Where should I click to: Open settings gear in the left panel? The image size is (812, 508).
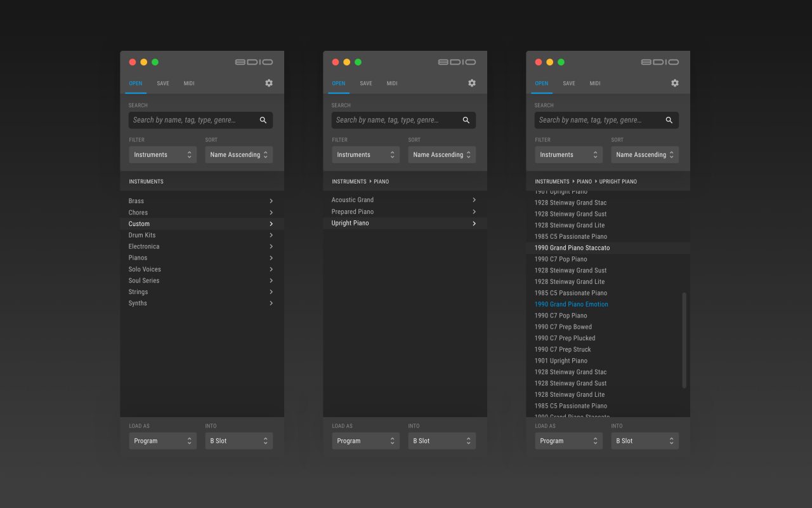(x=269, y=83)
